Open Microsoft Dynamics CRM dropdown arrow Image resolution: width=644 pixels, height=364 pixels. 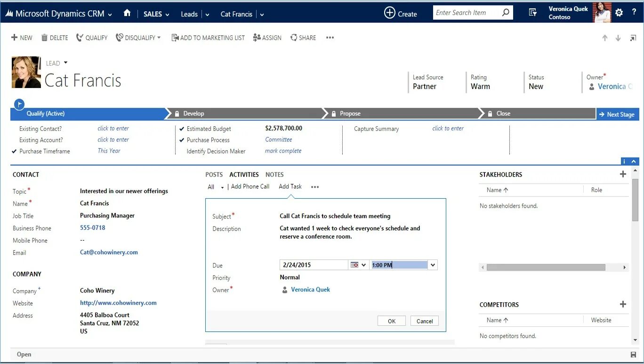110,15
